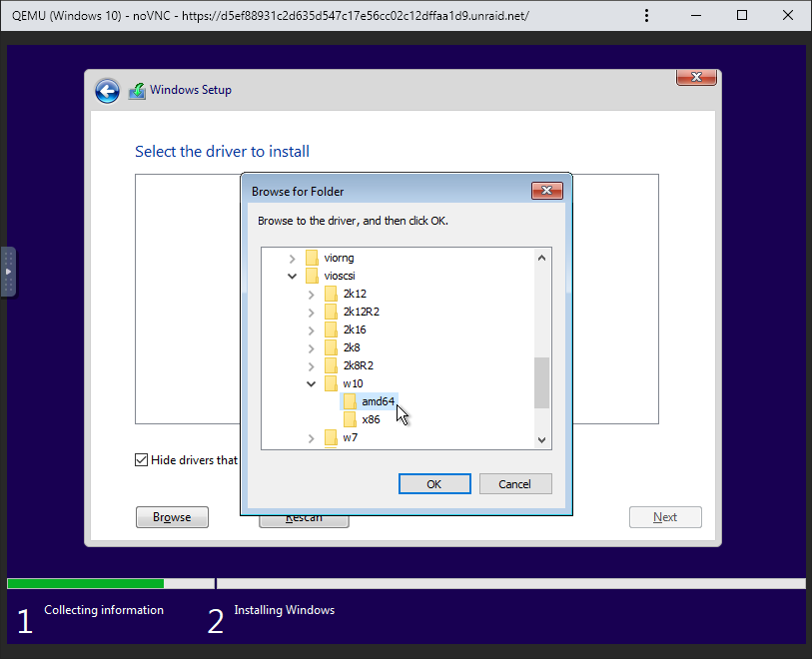Select the 2k12R2 tree entry text

tap(361, 312)
